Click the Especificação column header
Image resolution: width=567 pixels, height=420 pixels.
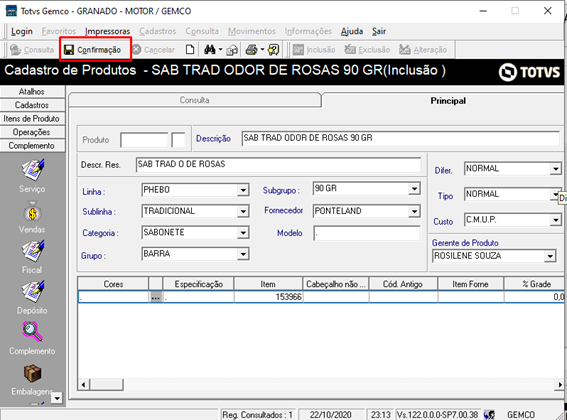pos(199,284)
